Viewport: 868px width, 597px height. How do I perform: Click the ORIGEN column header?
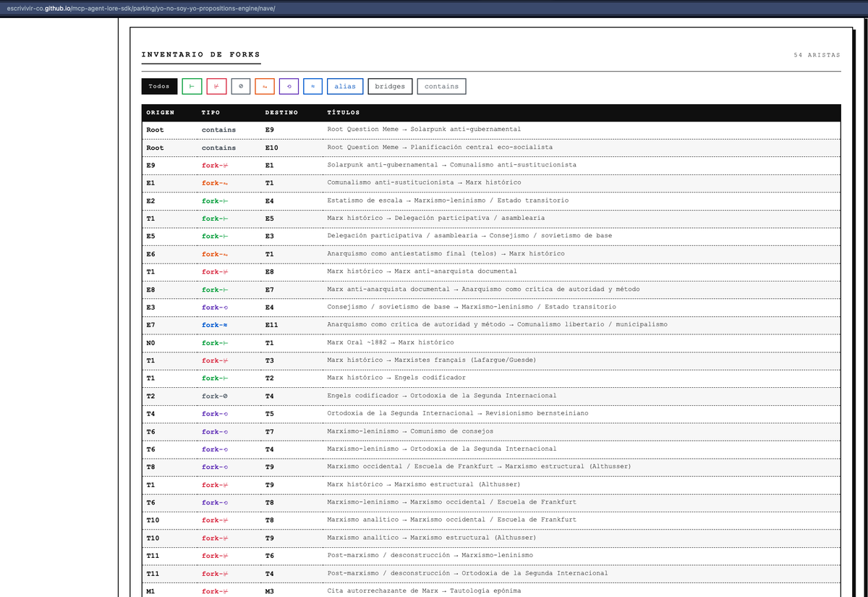coord(160,113)
